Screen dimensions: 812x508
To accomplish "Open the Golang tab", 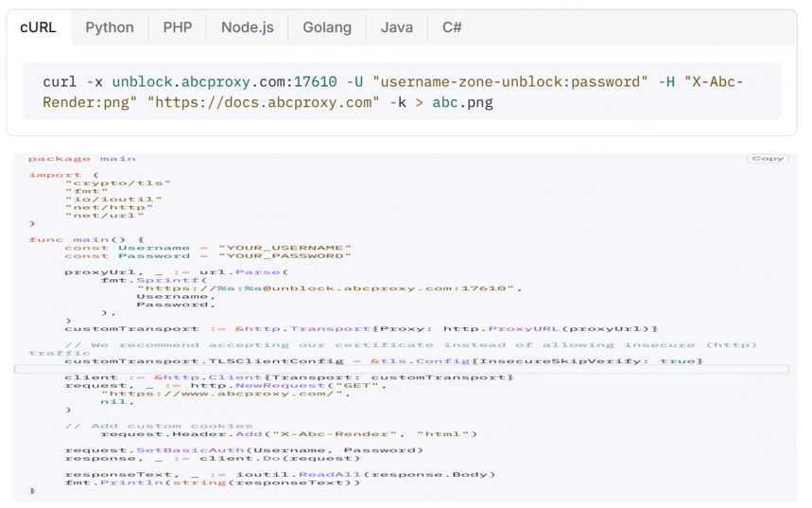I will point(327,27).
